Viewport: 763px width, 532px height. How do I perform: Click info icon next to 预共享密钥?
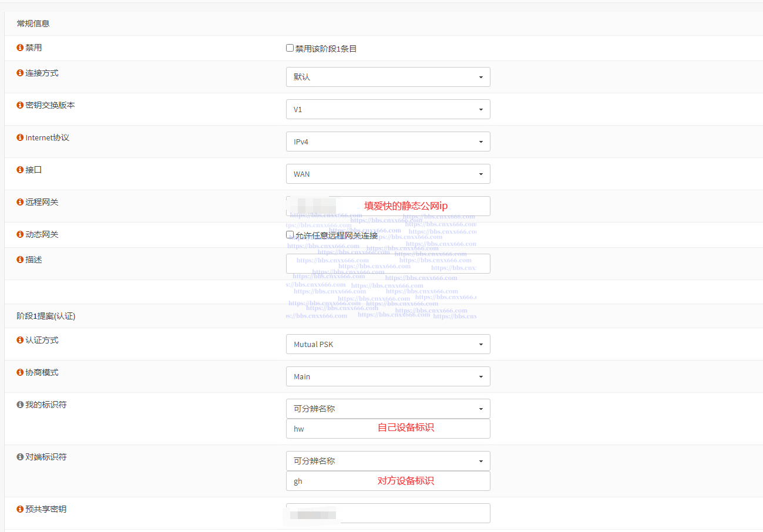pos(20,510)
